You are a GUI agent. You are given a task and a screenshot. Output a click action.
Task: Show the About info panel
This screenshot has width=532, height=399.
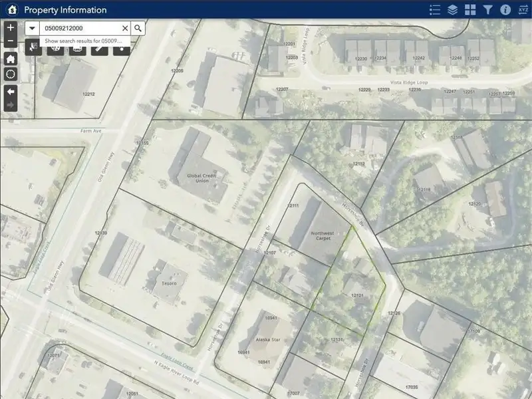tap(505, 10)
